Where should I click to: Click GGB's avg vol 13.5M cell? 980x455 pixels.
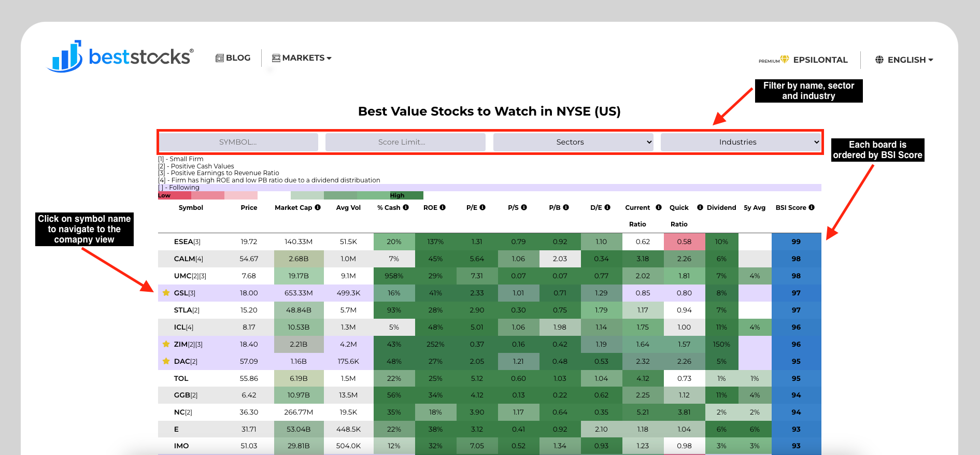(349, 395)
